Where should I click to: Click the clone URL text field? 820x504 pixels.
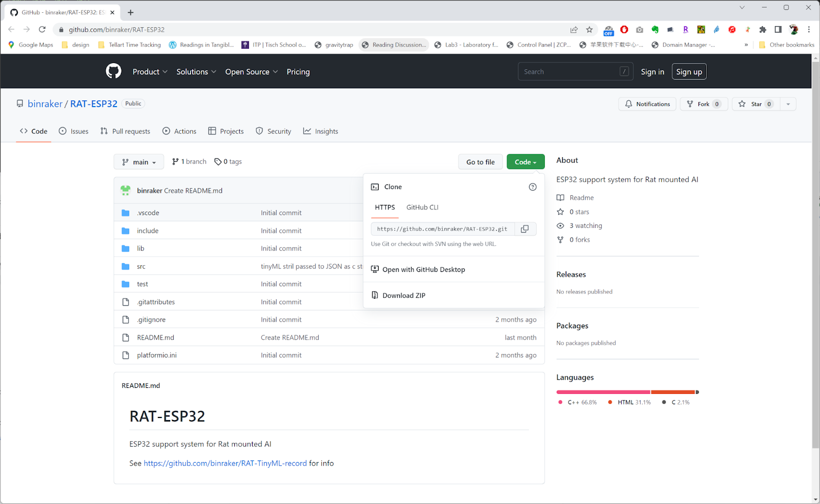443,229
